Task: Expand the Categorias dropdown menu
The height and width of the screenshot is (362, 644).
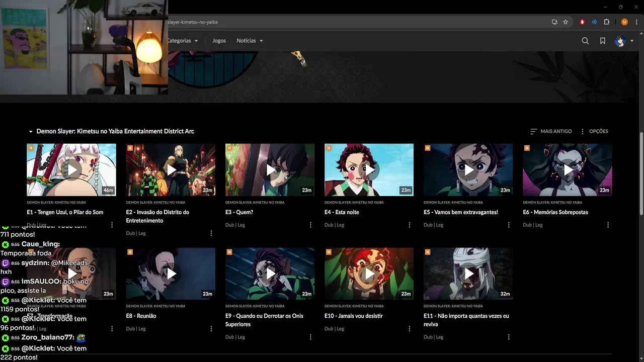Action: pyautogui.click(x=183, y=41)
